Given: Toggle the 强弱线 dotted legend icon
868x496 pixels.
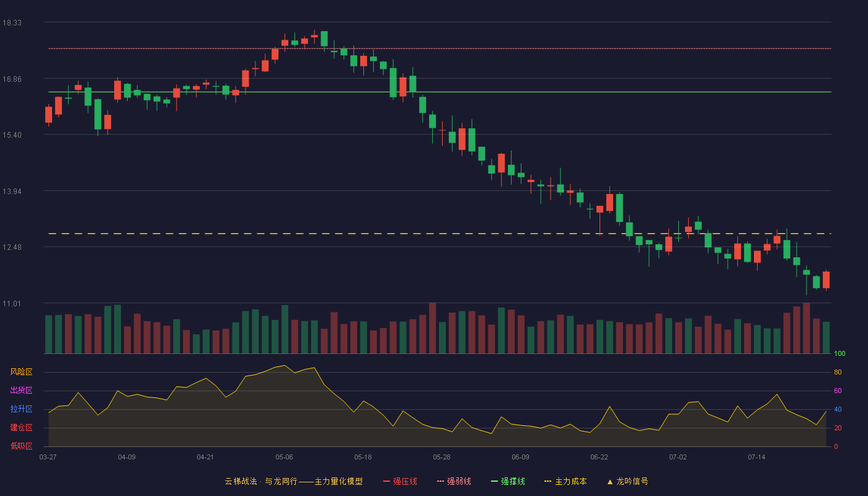Looking at the screenshot, I should click(x=440, y=481).
